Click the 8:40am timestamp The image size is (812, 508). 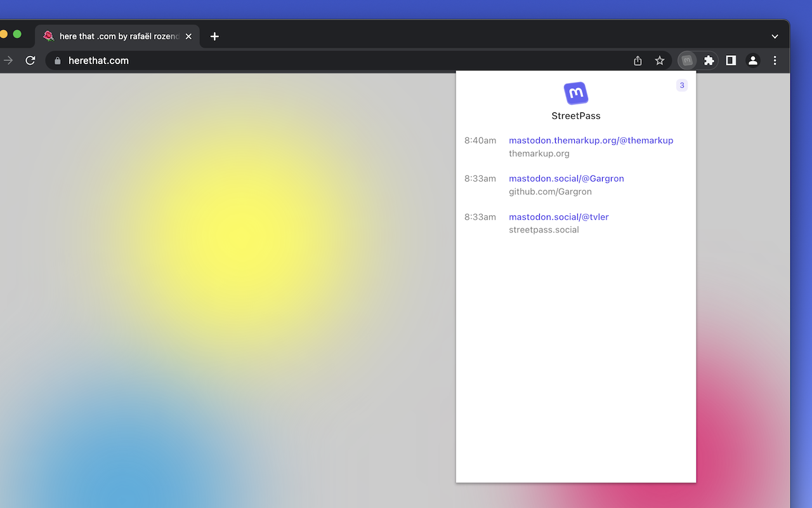pyautogui.click(x=480, y=140)
